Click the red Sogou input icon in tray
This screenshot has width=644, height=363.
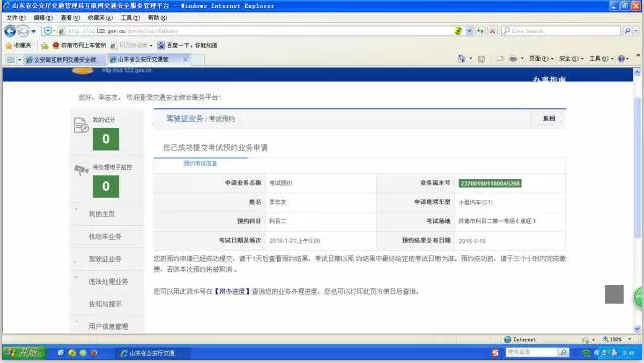[x=495, y=353]
